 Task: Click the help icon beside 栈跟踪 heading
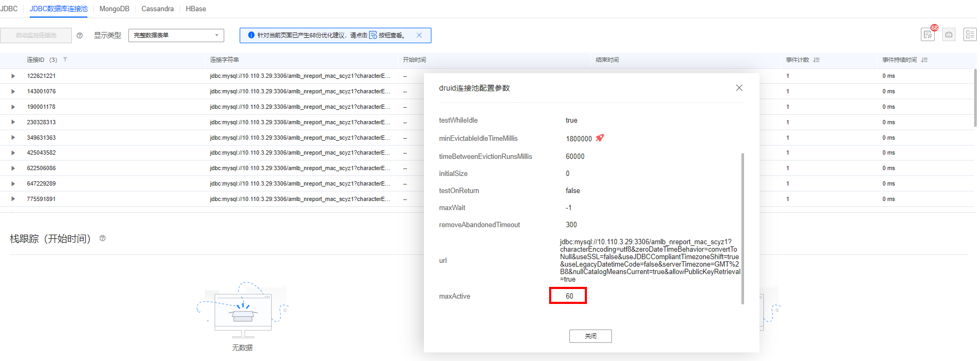click(103, 238)
